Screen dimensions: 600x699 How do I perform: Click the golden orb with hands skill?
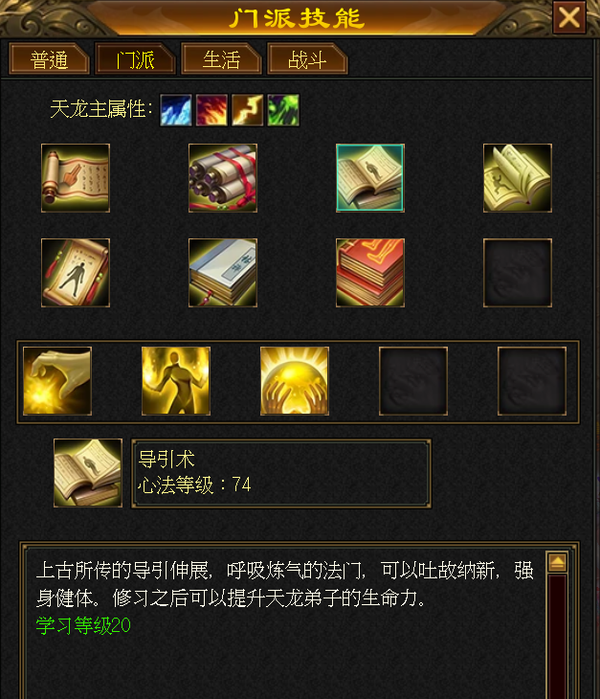pyautogui.click(x=295, y=381)
